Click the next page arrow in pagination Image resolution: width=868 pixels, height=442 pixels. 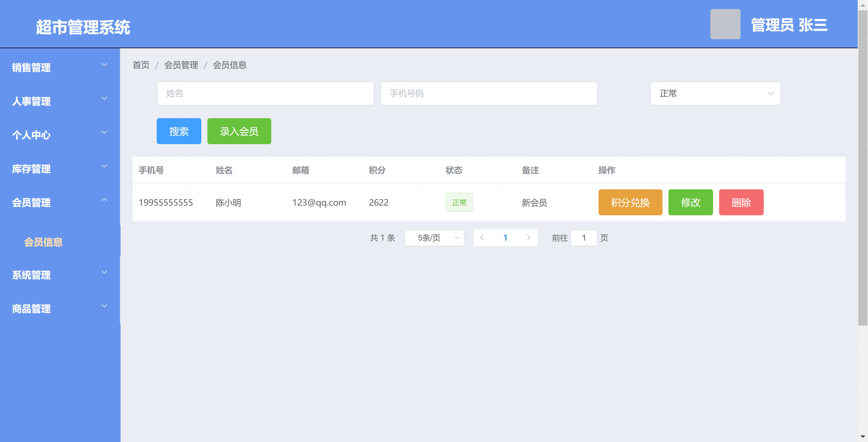[528, 238]
